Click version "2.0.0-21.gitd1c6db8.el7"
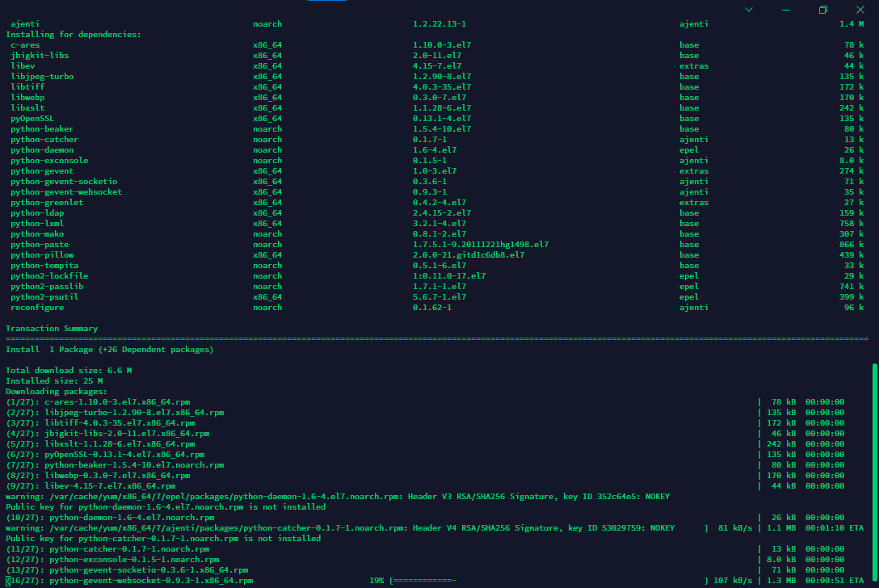 [x=469, y=255]
